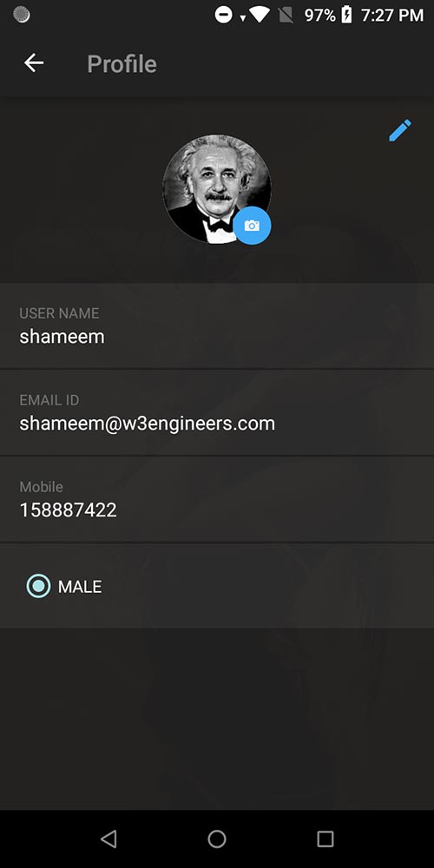
Task: Tap Android home circle button
Action: click(217, 838)
